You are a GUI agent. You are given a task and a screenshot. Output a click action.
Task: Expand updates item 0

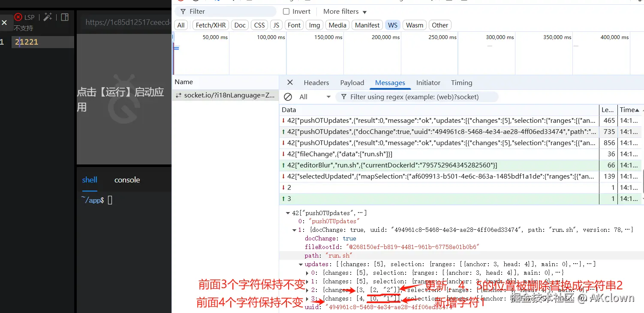point(307,273)
